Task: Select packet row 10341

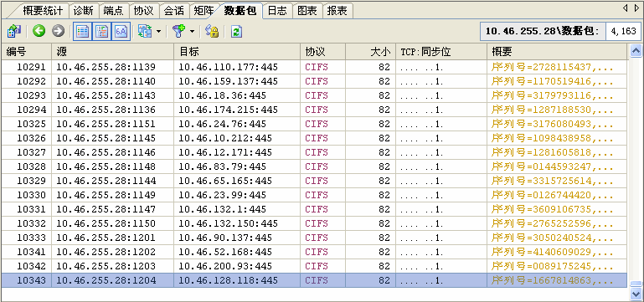Action: 314,252
